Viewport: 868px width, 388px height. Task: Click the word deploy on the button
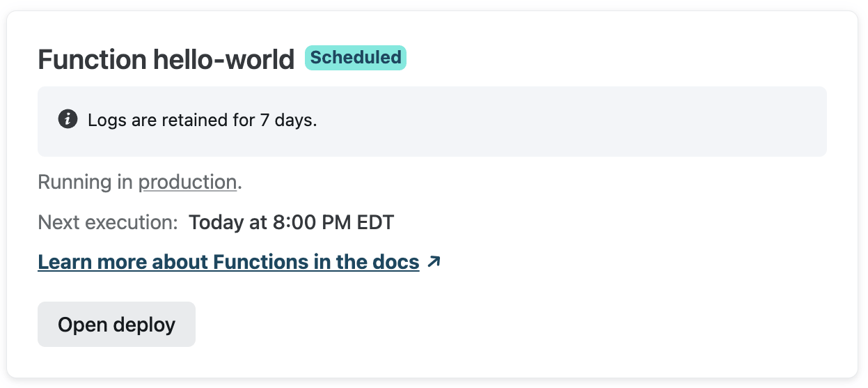[x=144, y=325]
